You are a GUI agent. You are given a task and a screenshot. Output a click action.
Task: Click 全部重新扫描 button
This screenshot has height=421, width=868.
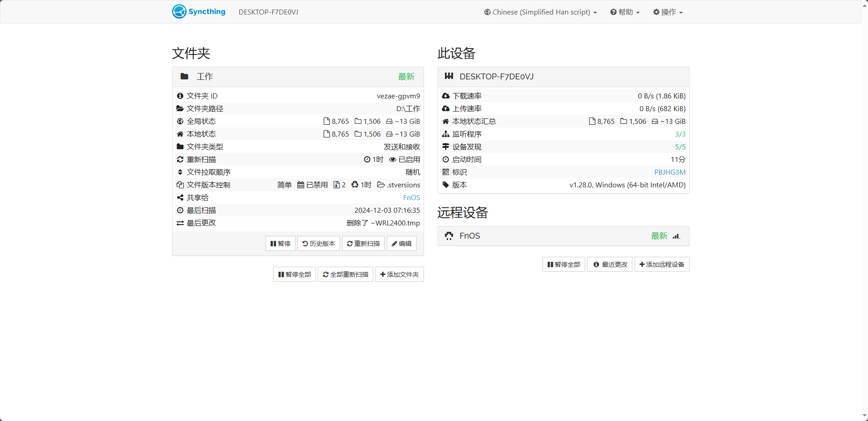345,274
